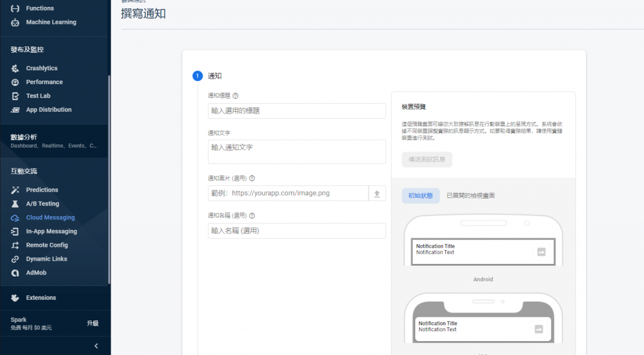This screenshot has height=355, width=644.
Task: Click the 發布及監控 section heading
Action: [27, 50]
